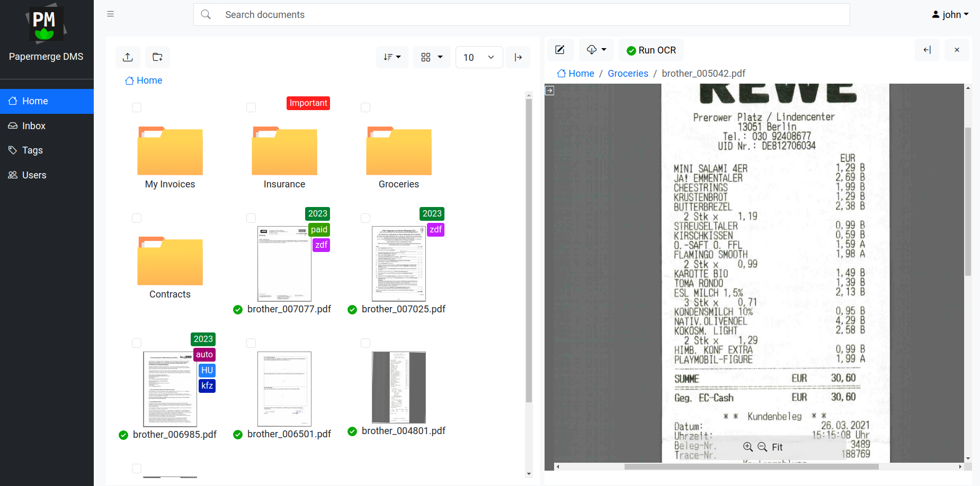
Task: Click the zoom in magnifier icon
Action: tap(749, 447)
